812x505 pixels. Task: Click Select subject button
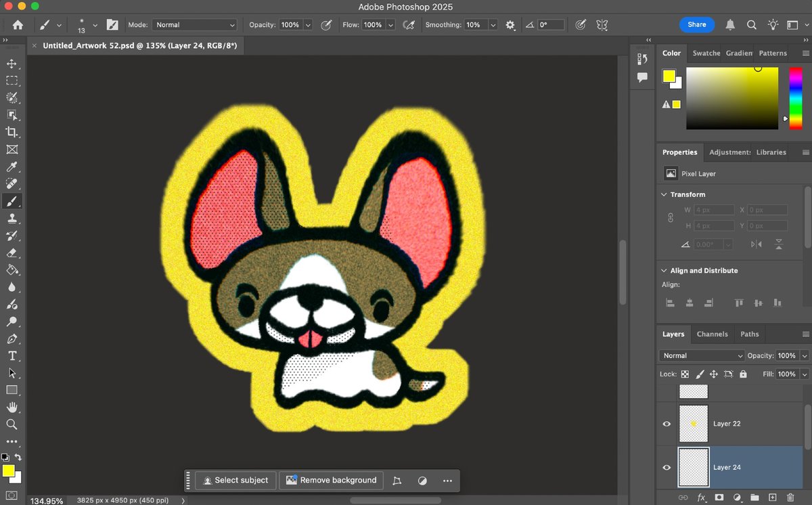(236, 480)
